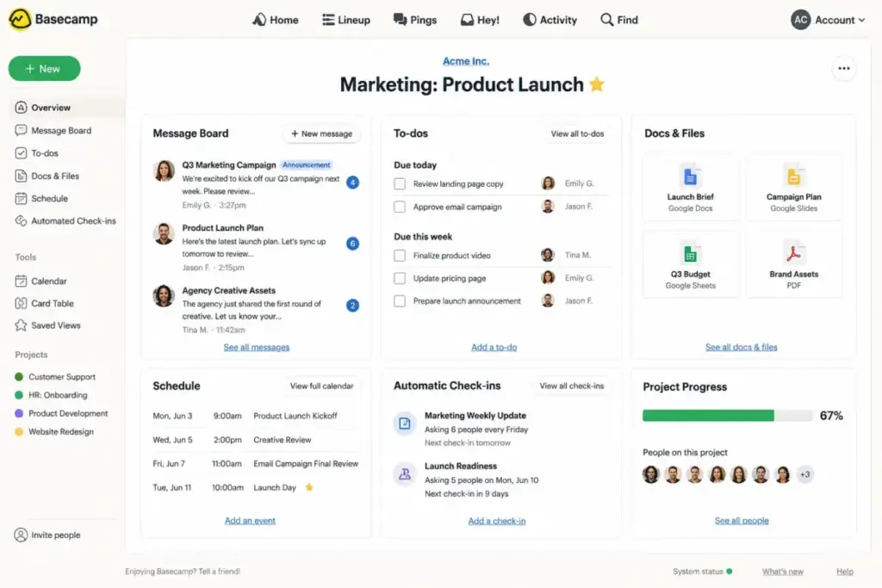Toggle the star beside Marketing: Product Launch
Screen dimensions: 882x588
click(597, 84)
